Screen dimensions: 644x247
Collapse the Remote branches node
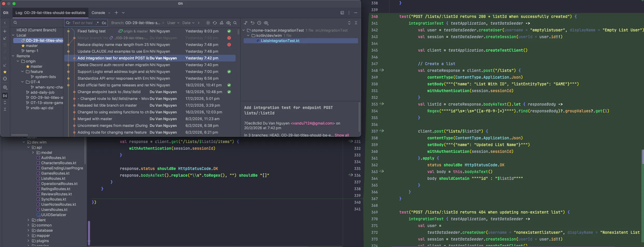pos(13,56)
